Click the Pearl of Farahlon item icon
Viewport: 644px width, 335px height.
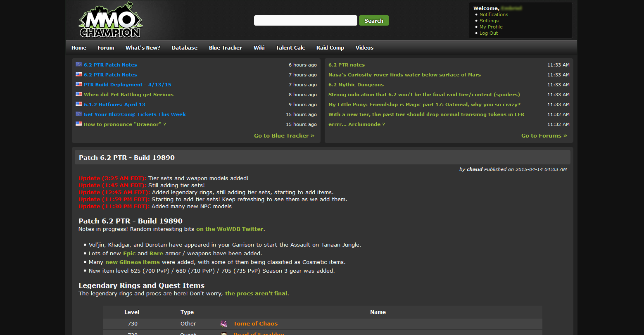[x=224, y=333]
